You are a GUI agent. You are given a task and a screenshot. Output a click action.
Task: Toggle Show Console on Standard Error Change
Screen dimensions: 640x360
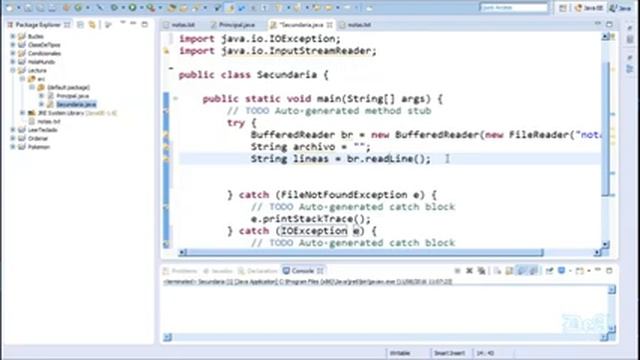533,271
